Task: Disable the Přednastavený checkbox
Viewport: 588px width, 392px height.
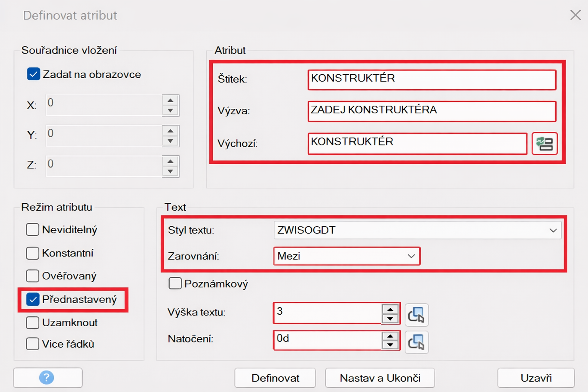Action: coord(33,299)
